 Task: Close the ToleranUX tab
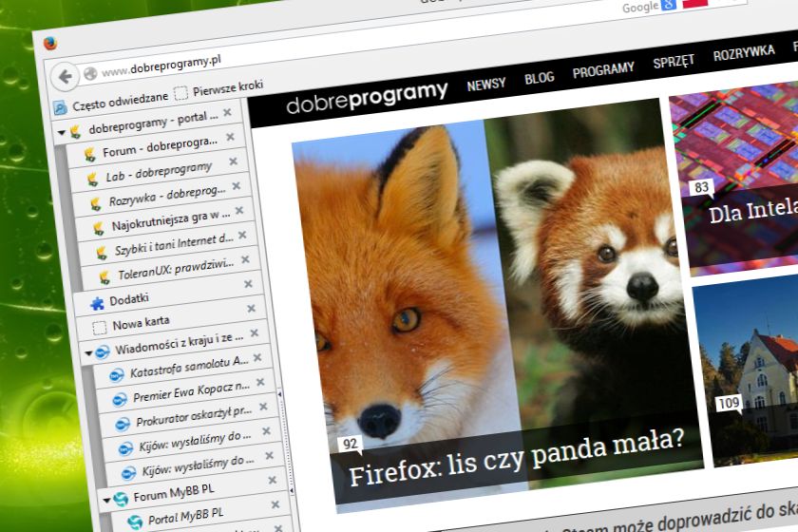pos(245,259)
